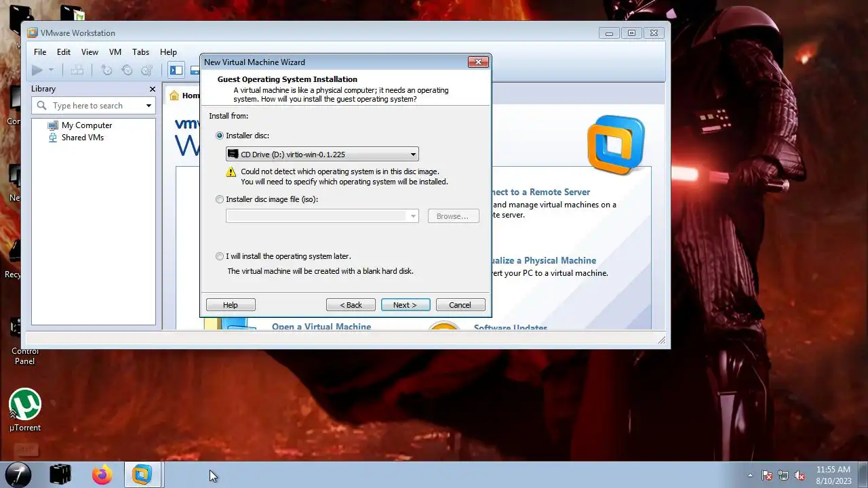Choose I will install the operating system later
The height and width of the screenshot is (488, 868).
pyautogui.click(x=220, y=256)
